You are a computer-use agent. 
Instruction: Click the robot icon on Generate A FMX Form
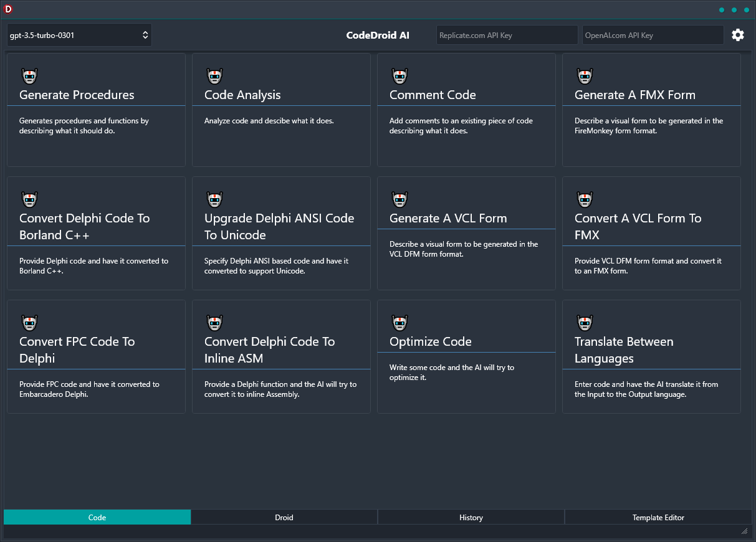pos(585,75)
